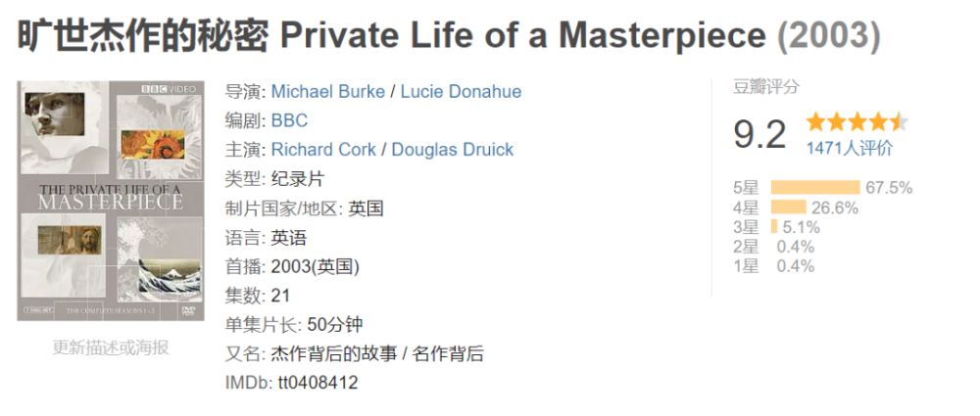This screenshot has width=980, height=416.
Task: Click the 9.2 rating score
Action: (759, 135)
